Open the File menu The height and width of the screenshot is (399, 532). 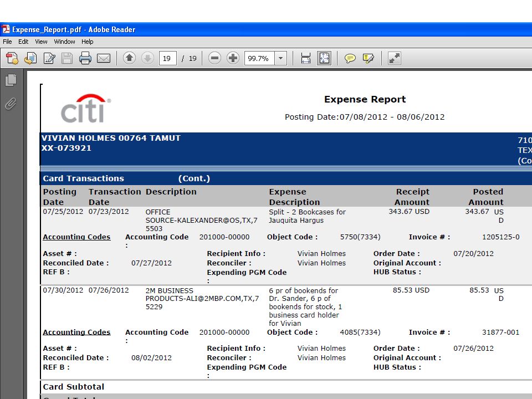pyautogui.click(x=7, y=42)
